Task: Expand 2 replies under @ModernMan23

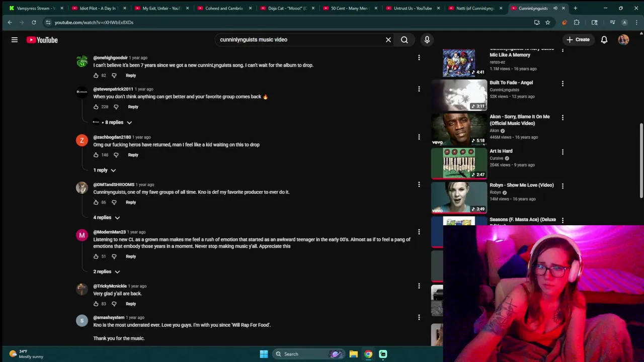Action: pos(107,271)
